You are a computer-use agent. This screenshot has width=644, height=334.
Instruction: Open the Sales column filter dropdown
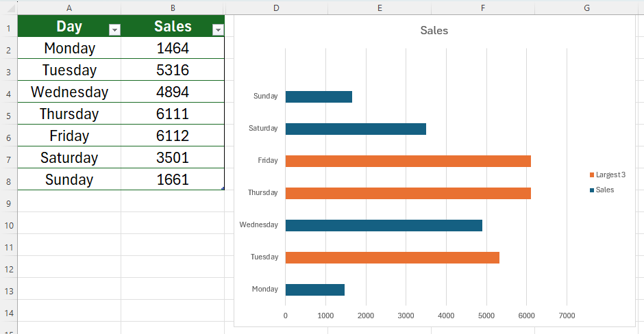(x=218, y=29)
